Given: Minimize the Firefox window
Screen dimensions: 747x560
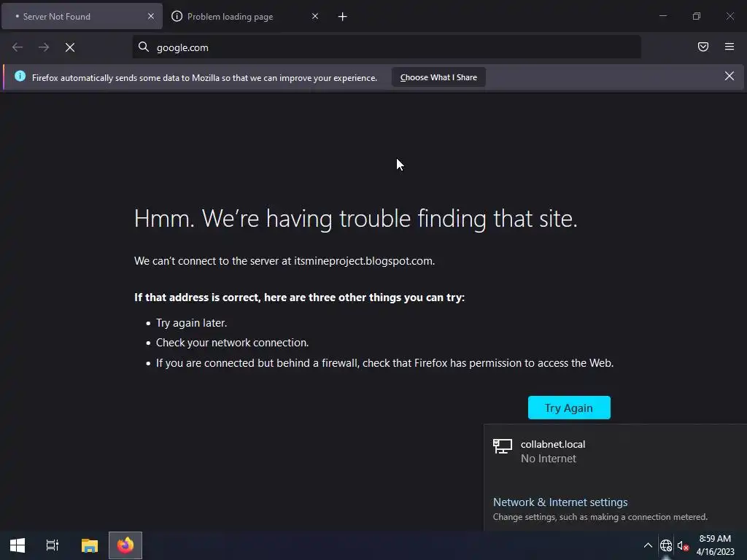Looking at the screenshot, I should click(662, 16).
